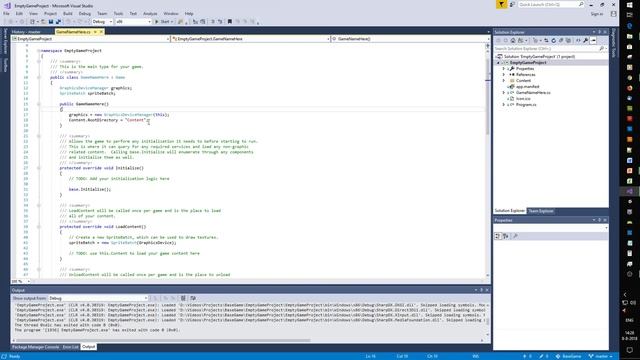The height and width of the screenshot is (360, 640).
Task: Click the View Code icon in Solution Explorer
Action: pyautogui.click(x=578, y=40)
